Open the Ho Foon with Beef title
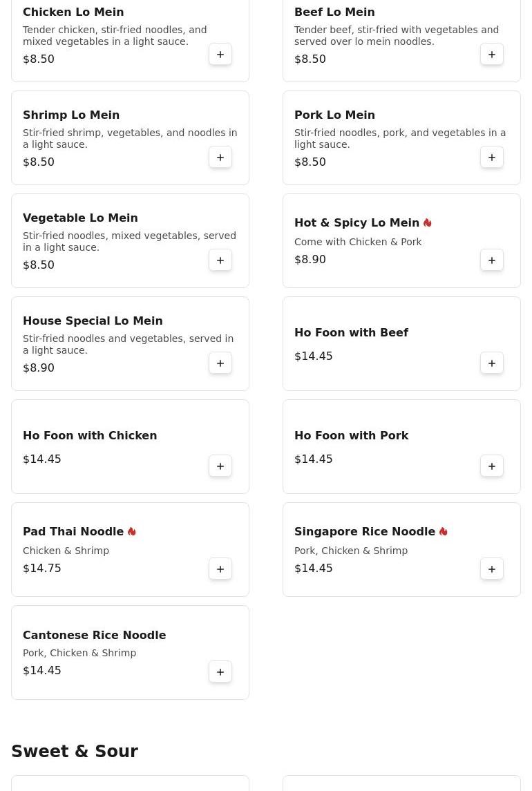The image size is (532, 791). pyautogui.click(x=351, y=332)
